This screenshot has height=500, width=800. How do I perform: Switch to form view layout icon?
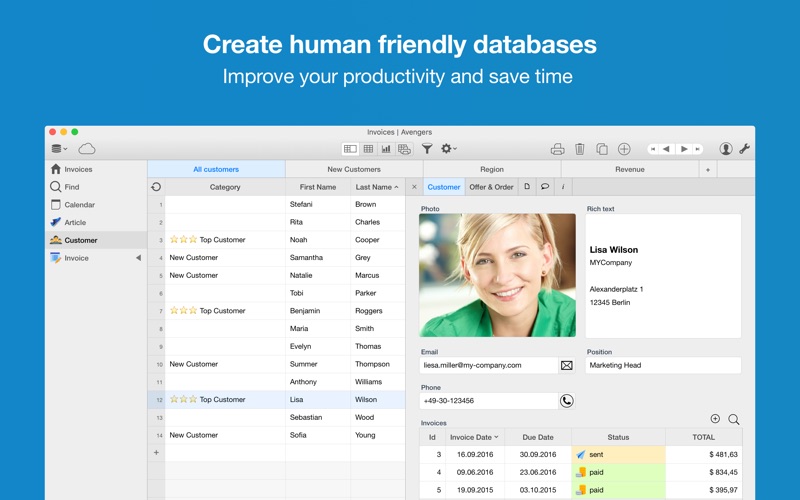point(350,148)
